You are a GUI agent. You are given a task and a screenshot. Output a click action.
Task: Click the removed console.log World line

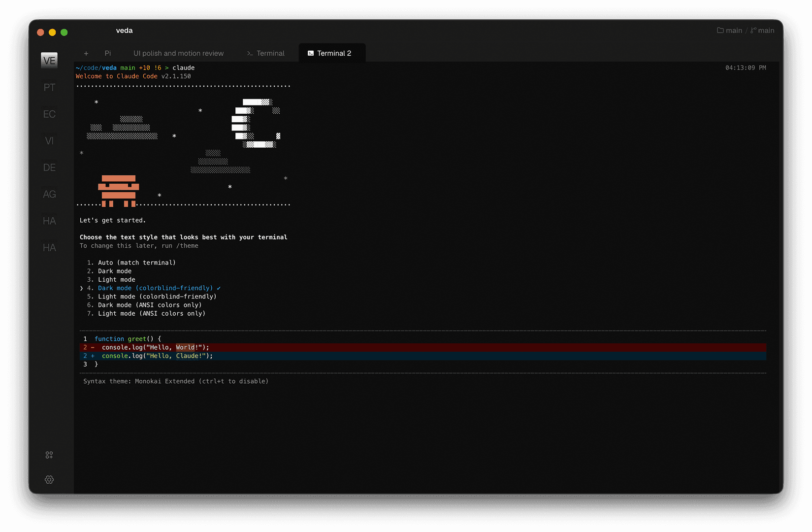(x=422, y=347)
